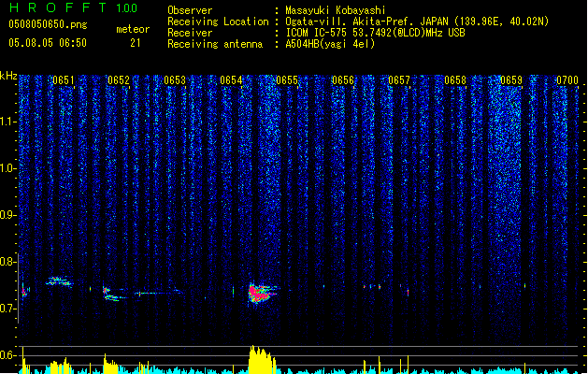The image size is (588, 374).
Task: Click the Receiving Location value text
Action: pyautogui.click(x=417, y=22)
